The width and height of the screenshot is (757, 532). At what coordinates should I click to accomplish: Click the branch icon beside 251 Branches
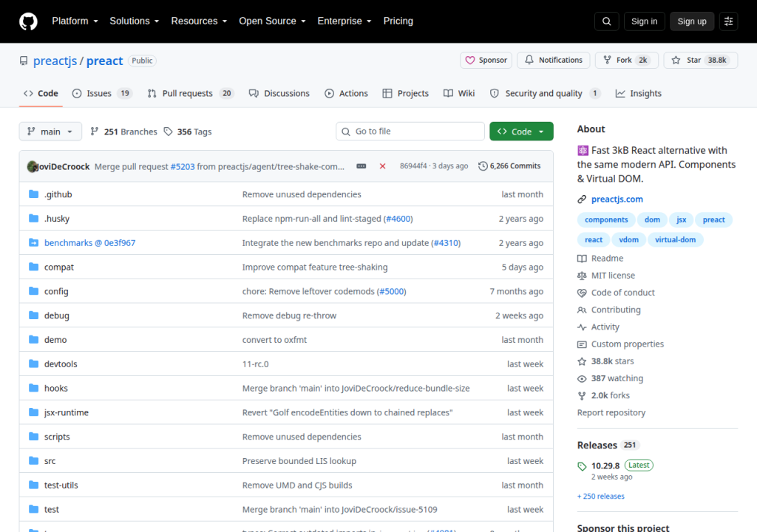pyautogui.click(x=95, y=132)
